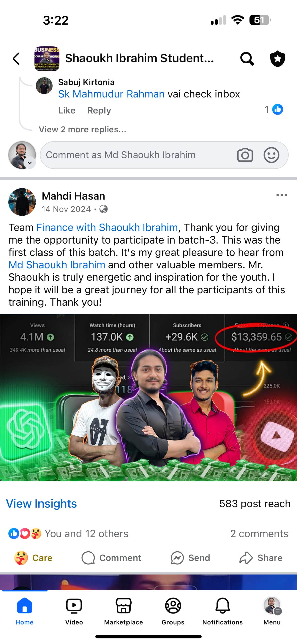Image resolution: width=297 pixels, height=644 pixels.
Task: Tap the camera icon in the comment box
Action: click(245, 155)
